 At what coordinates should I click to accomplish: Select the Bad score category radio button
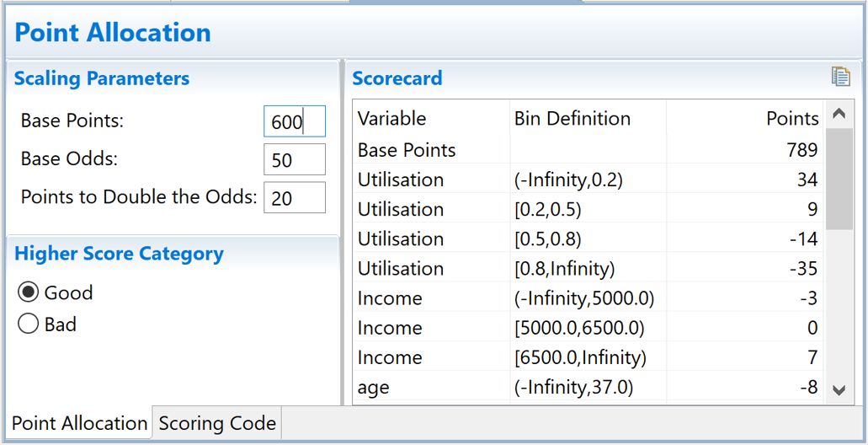29,324
